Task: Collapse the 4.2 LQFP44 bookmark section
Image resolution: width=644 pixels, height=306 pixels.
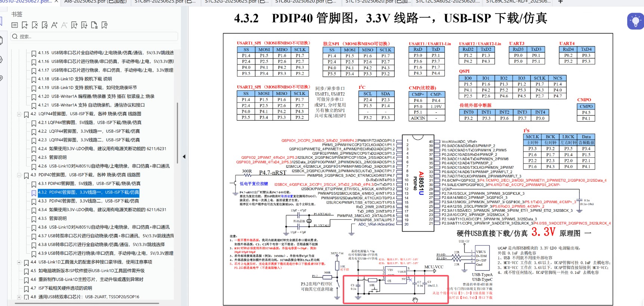Action: tap(19, 114)
